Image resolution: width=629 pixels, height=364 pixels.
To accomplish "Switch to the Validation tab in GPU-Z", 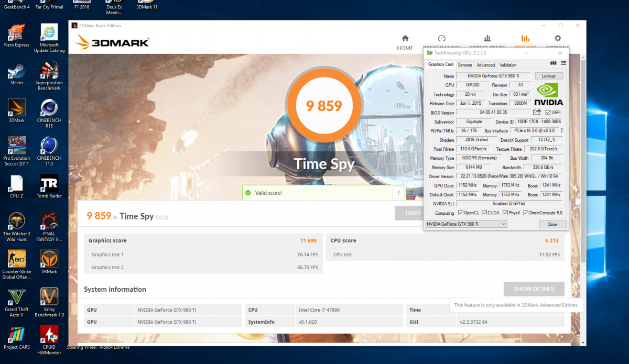I will (508, 65).
